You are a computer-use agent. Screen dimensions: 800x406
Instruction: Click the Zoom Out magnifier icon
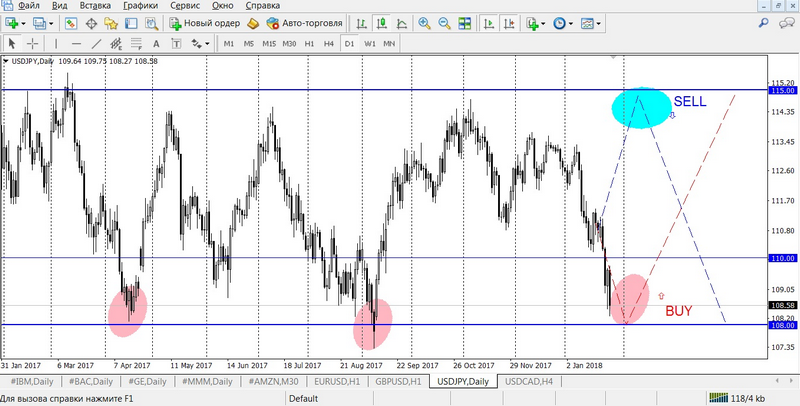444,23
